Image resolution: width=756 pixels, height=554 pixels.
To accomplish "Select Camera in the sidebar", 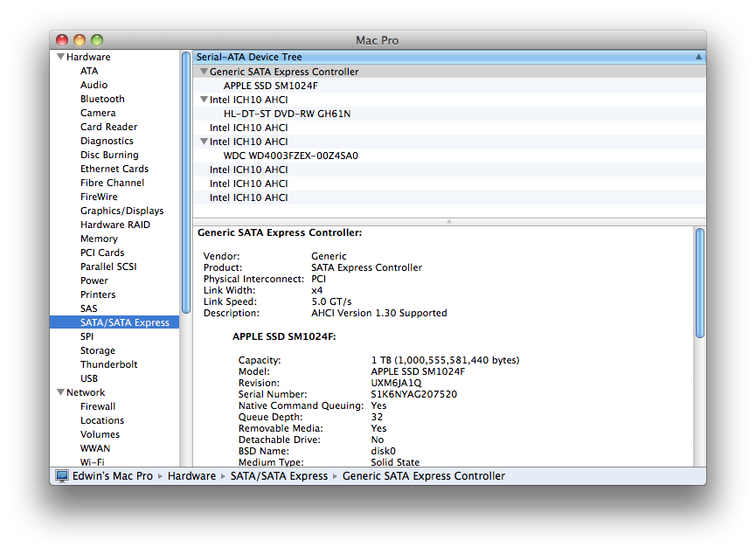I will click(98, 113).
